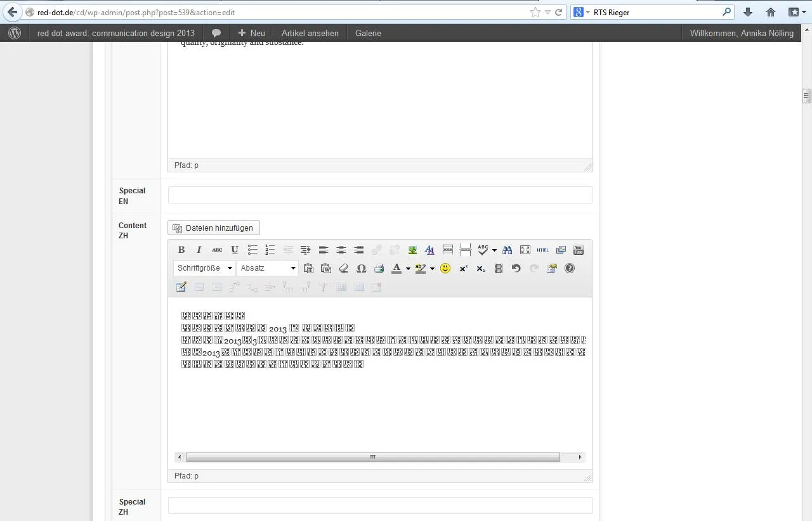Undo last edit in editor

[516, 268]
